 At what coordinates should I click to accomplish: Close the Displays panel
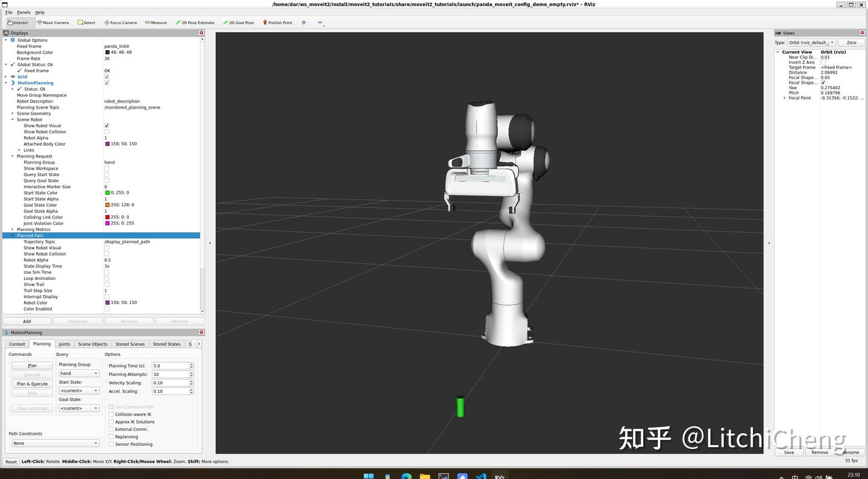pos(201,33)
